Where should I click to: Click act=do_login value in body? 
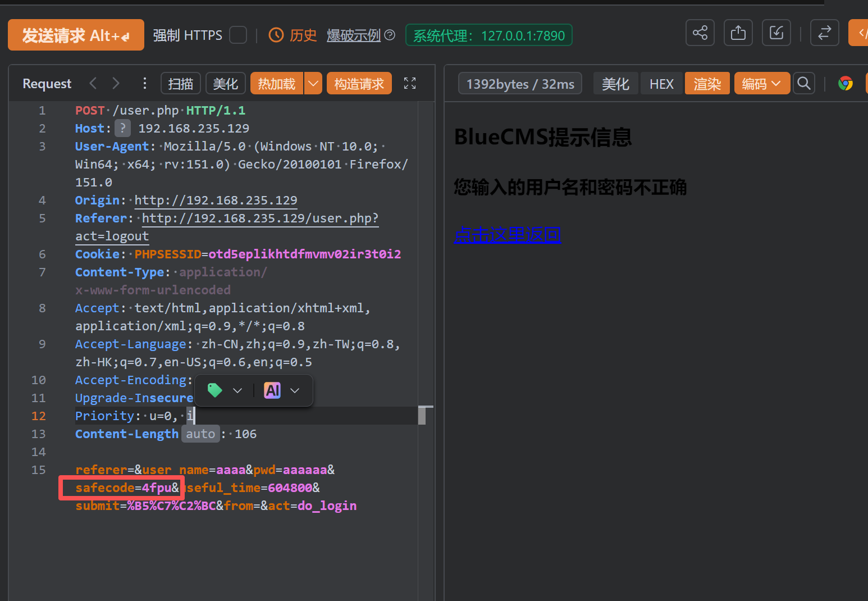(327, 506)
